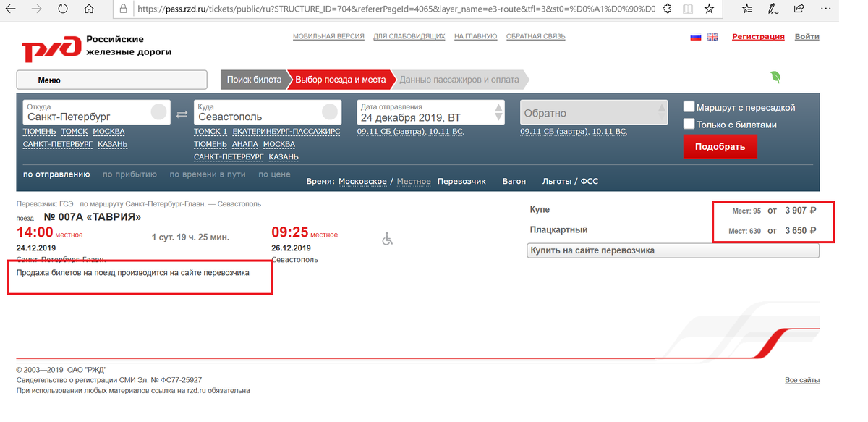The image size is (868, 422).
Task: Add page to favorites star icon
Action: (x=709, y=9)
